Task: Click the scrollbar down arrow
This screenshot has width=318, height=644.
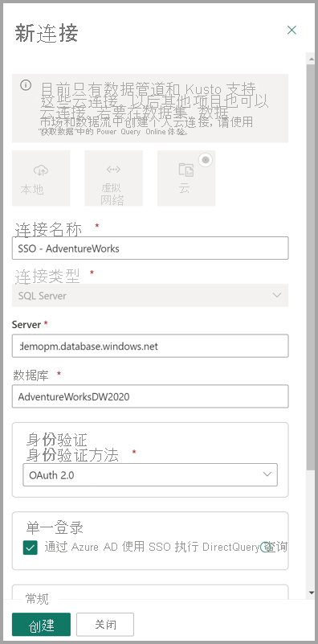Action: pyautogui.click(x=311, y=593)
